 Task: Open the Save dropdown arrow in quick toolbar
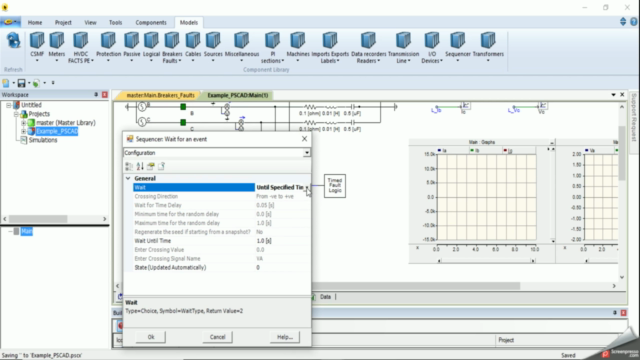tap(29, 83)
